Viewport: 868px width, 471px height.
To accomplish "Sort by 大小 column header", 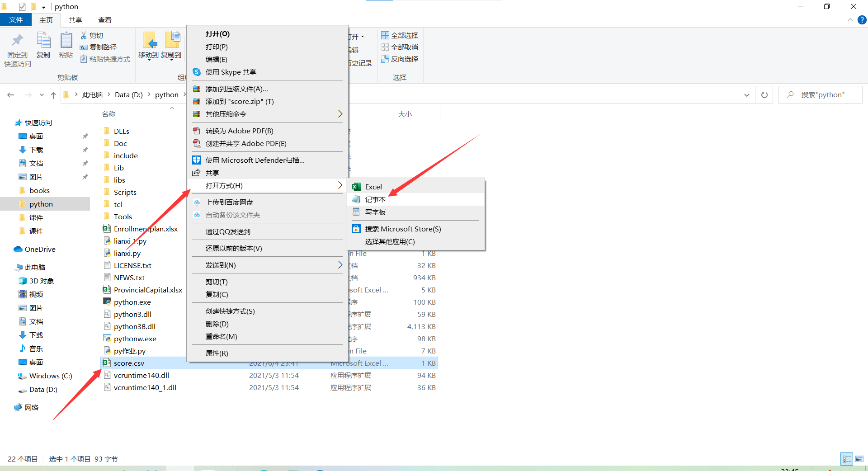I will [405, 114].
